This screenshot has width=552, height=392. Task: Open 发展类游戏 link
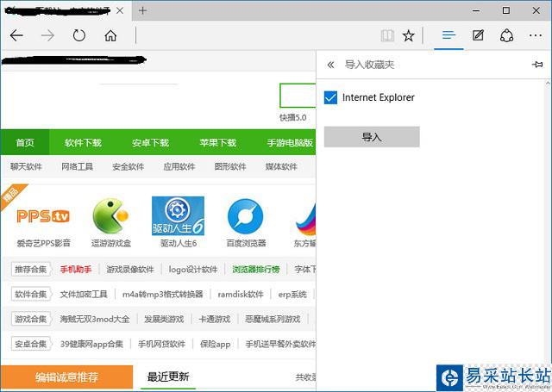(164, 319)
